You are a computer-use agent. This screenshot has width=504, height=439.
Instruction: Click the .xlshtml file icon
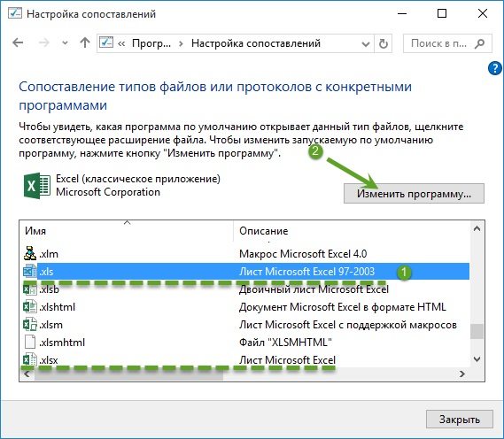coord(30,307)
